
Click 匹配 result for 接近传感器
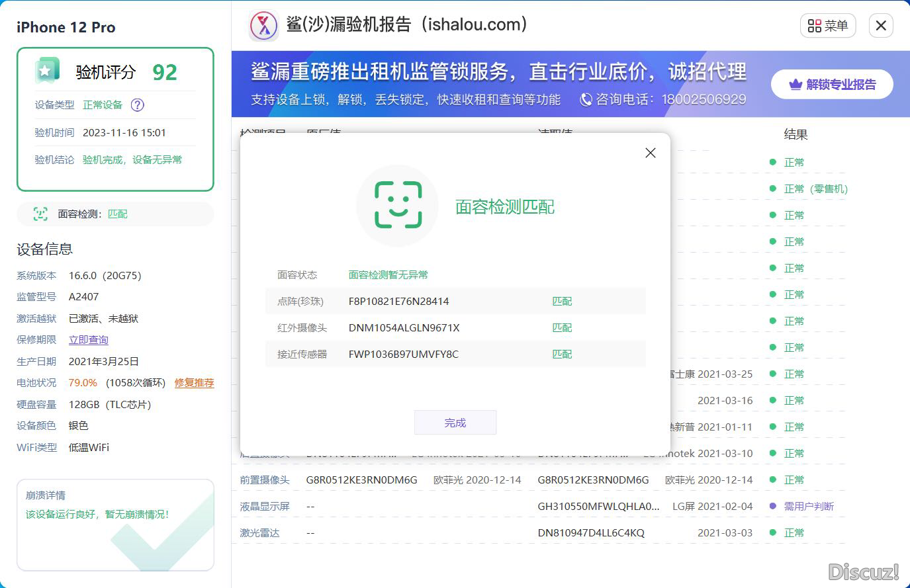pyautogui.click(x=562, y=354)
